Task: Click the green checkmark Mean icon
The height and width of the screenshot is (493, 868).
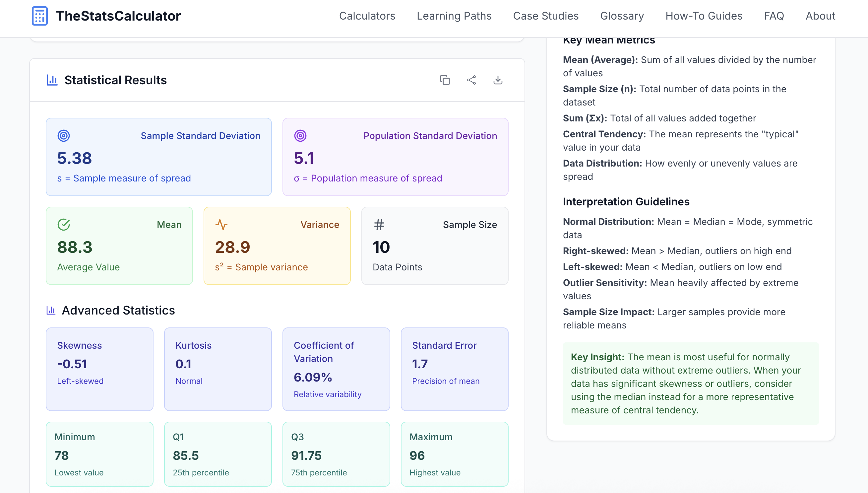Action: point(64,225)
